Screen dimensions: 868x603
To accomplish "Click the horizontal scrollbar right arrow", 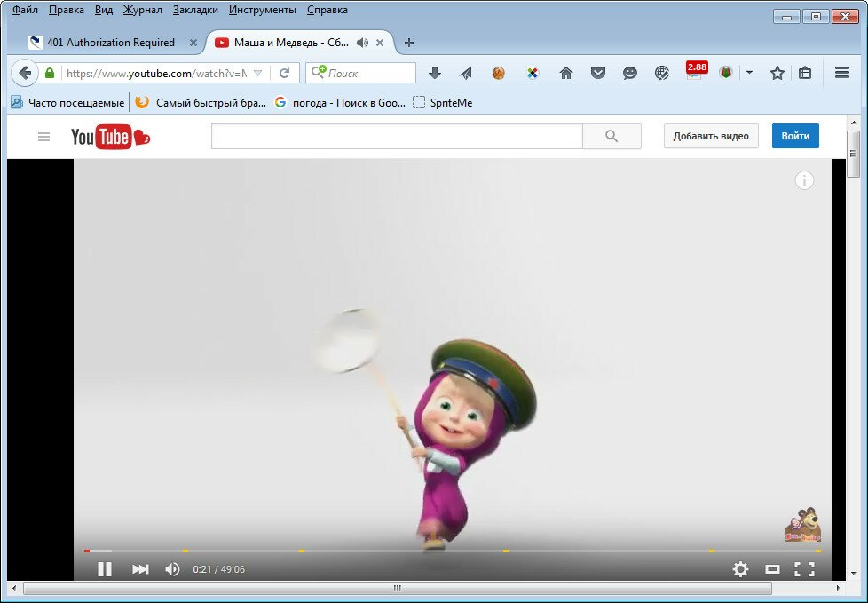I will (839, 588).
